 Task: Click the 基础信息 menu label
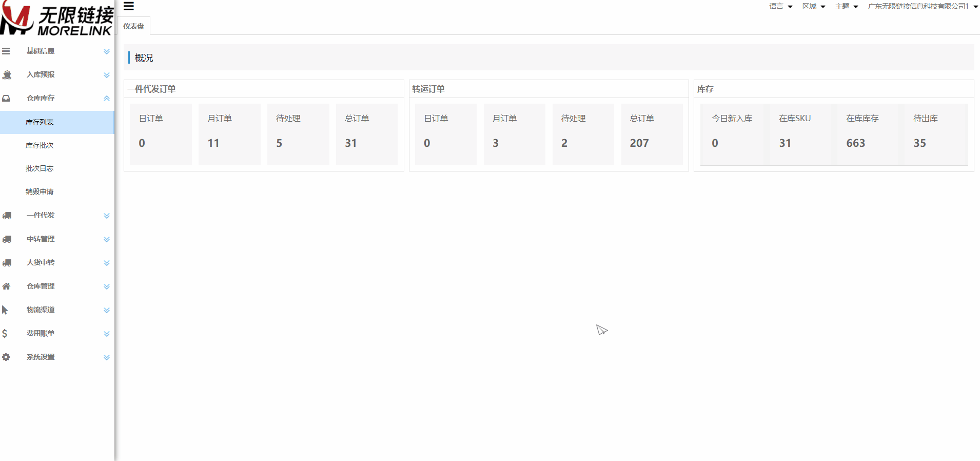41,51
